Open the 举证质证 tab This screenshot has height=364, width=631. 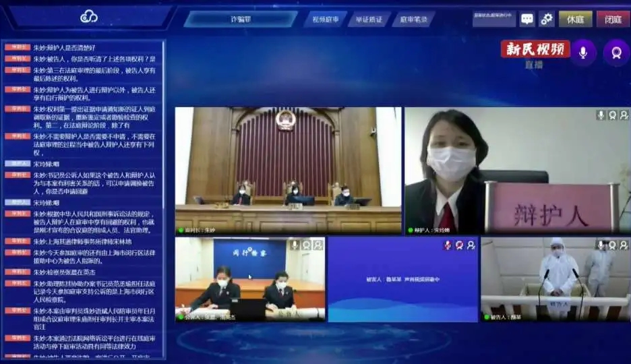[x=369, y=20]
